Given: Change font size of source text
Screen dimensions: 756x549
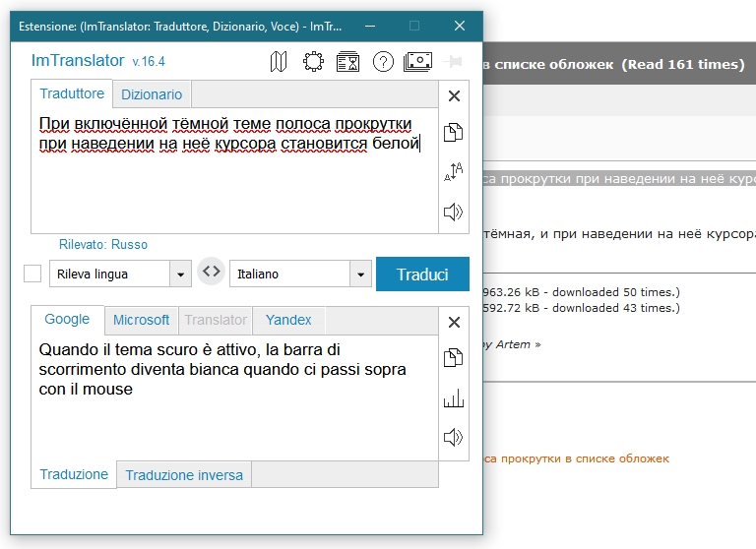Looking at the screenshot, I should click(453, 171).
